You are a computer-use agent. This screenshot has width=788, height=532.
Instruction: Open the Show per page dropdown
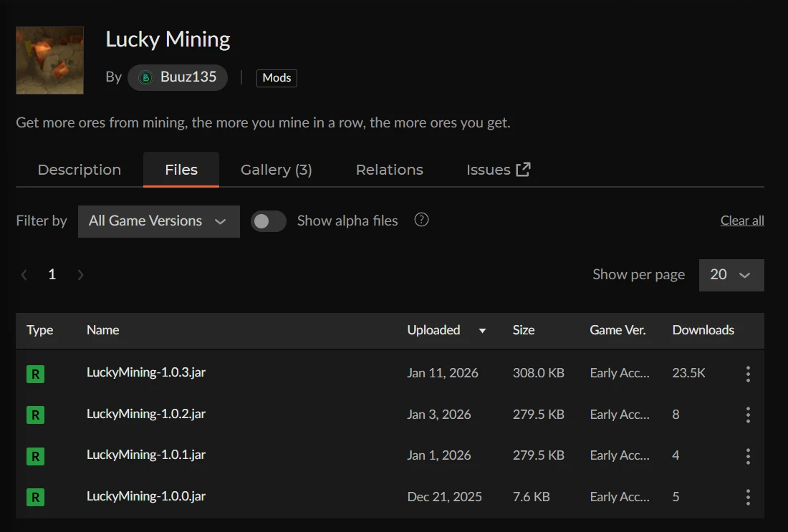pyautogui.click(x=731, y=275)
